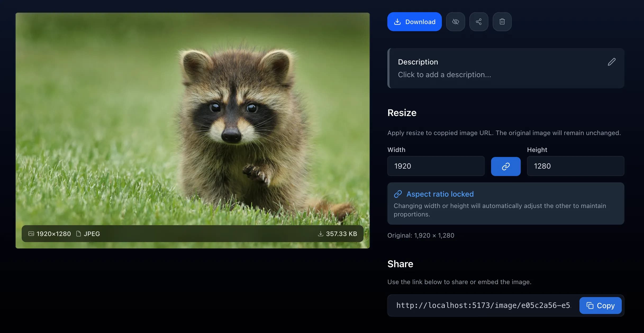The image size is (644, 333).
Task: Click the download icon next to 357.33 KB
Action: tap(320, 234)
